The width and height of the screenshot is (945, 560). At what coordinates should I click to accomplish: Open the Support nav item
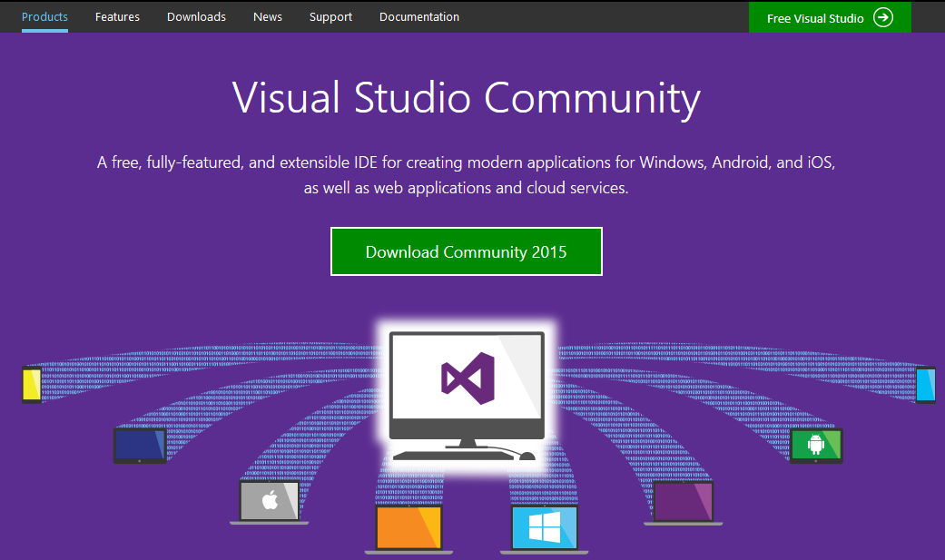pyautogui.click(x=330, y=17)
